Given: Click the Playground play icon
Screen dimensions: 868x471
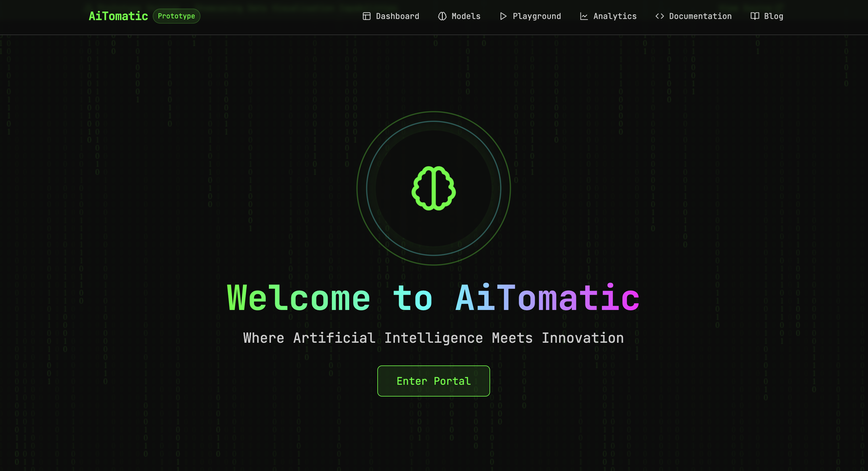Looking at the screenshot, I should click(x=503, y=16).
